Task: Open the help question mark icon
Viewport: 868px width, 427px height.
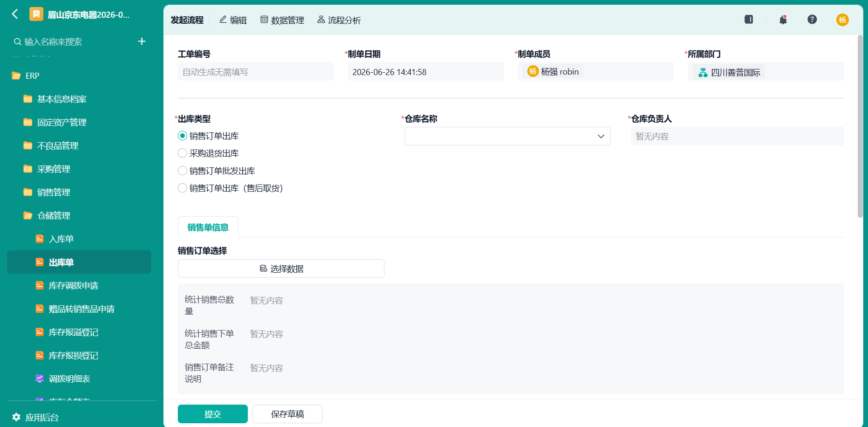Action: (x=812, y=20)
